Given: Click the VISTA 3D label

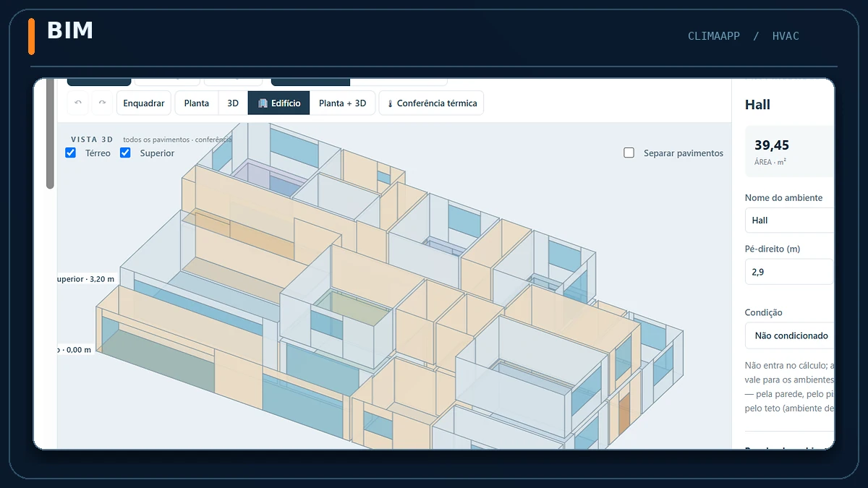Looking at the screenshot, I should coord(93,139).
